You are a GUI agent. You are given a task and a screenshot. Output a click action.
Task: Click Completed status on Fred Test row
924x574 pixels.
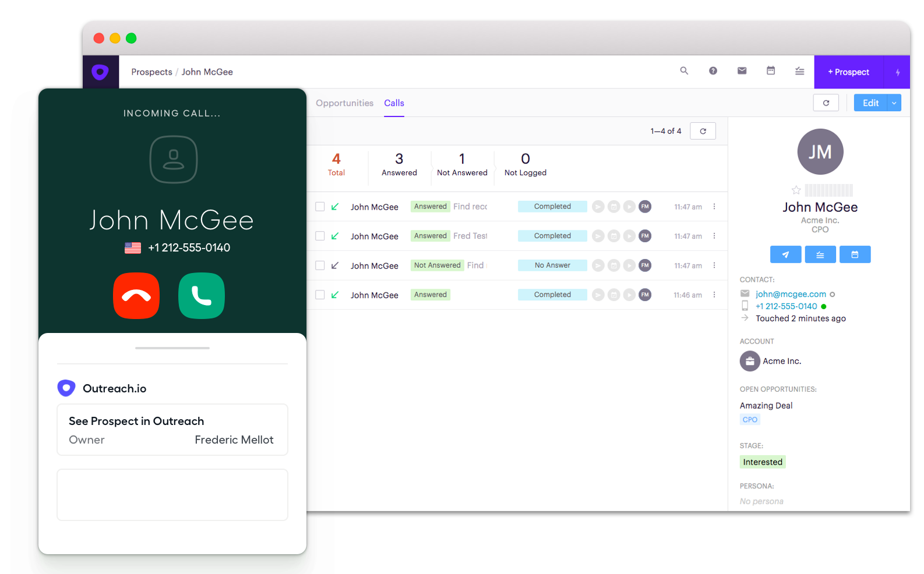(x=552, y=236)
